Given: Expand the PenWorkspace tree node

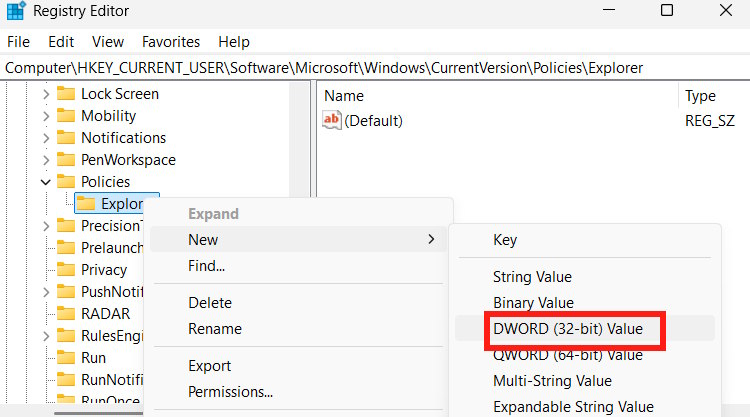Looking at the screenshot, I should tap(46, 160).
